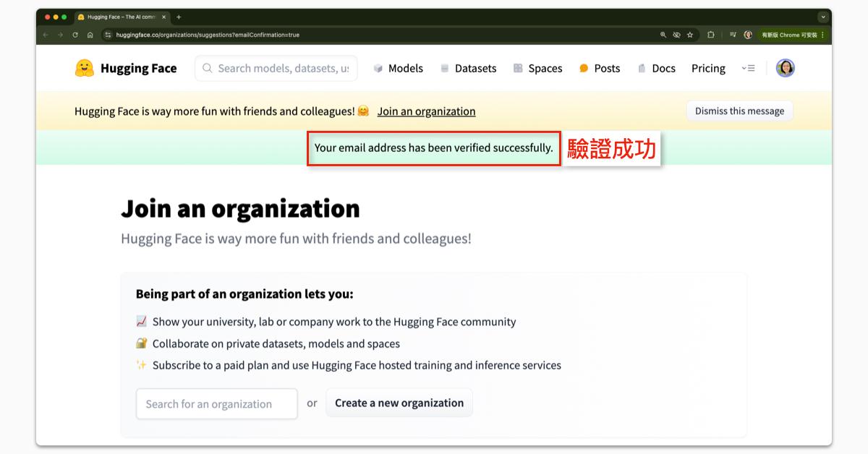Select the huggingface.co address bar URL
This screenshot has width=868, height=454.
click(x=208, y=35)
